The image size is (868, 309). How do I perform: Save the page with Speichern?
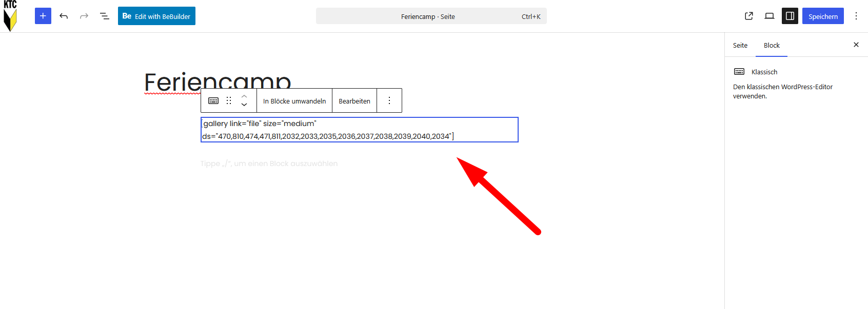(x=823, y=16)
